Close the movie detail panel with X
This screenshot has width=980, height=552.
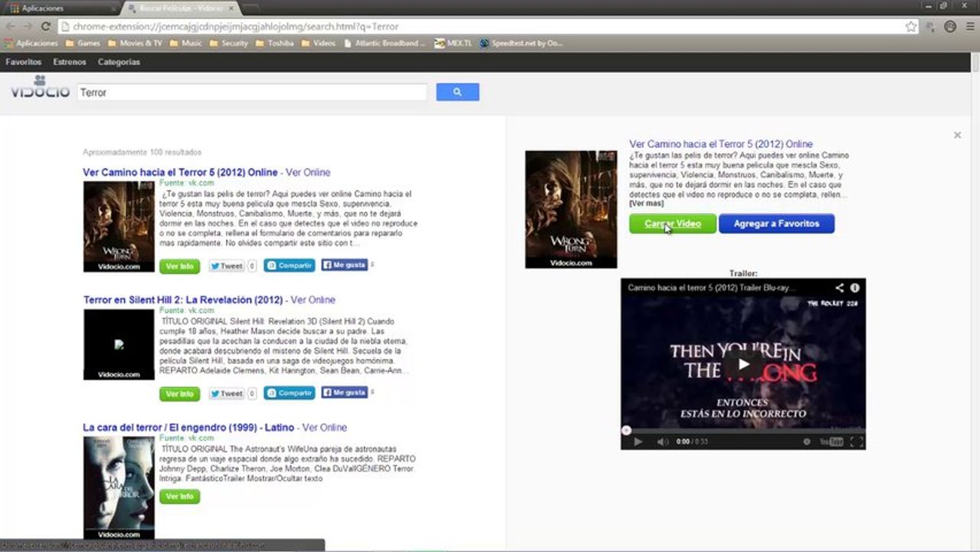pos(957,135)
